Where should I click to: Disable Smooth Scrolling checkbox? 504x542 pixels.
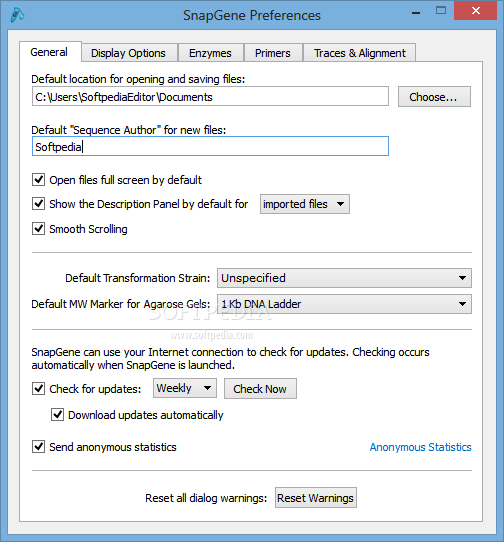[38, 228]
